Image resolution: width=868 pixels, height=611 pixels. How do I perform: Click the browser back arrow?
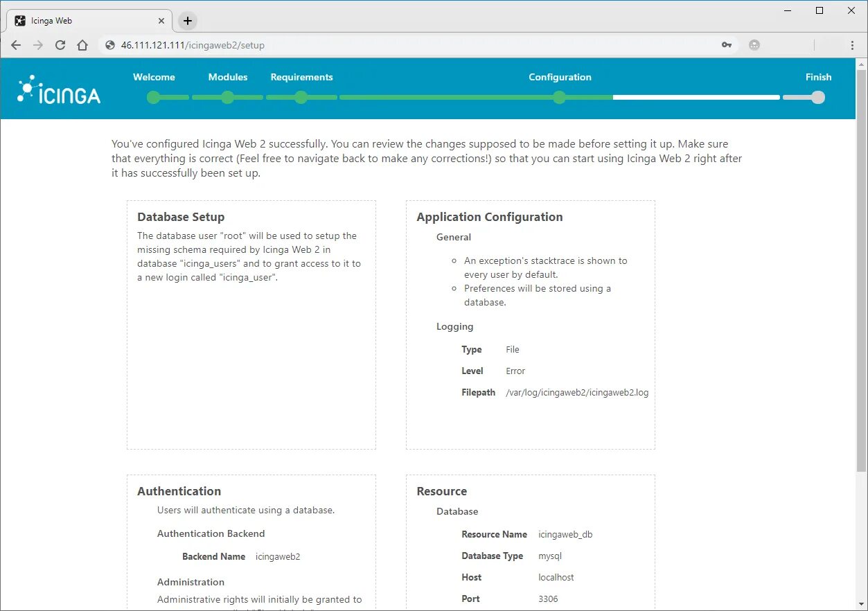(x=16, y=45)
